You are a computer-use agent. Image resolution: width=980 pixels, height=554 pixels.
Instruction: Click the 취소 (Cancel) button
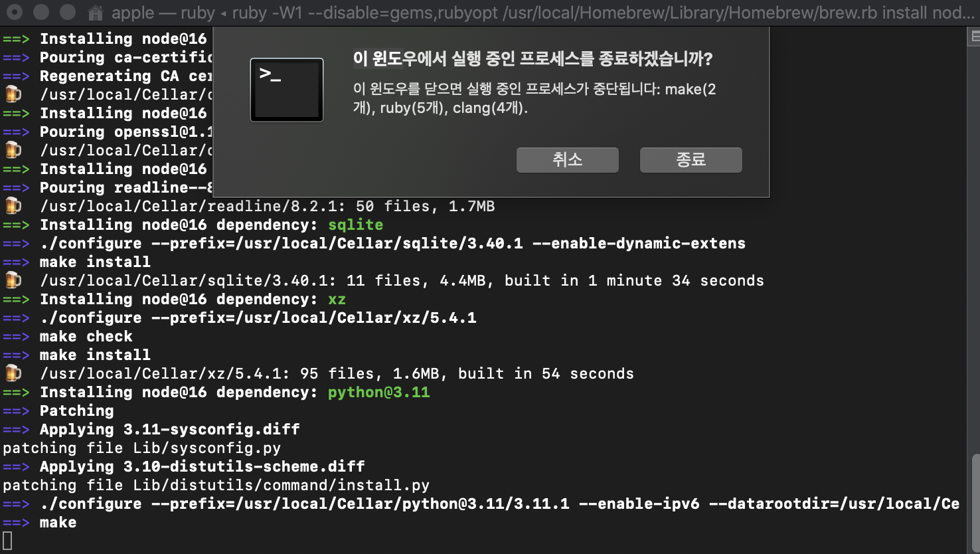click(x=568, y=160)
